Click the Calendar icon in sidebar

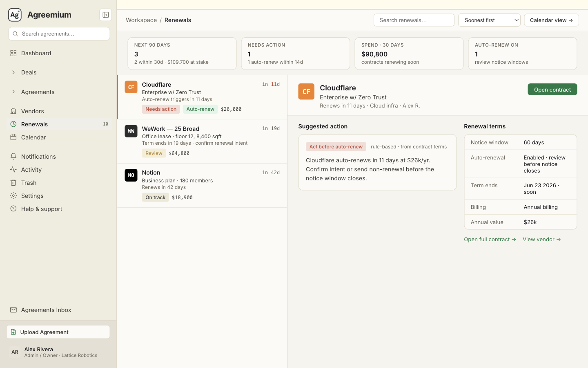tap(13, 137)
